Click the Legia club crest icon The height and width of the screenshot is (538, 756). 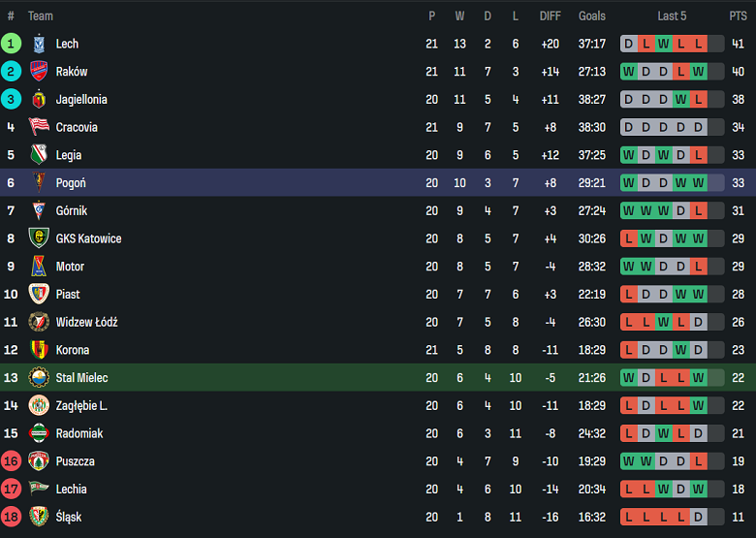click(x=39, y=155)
